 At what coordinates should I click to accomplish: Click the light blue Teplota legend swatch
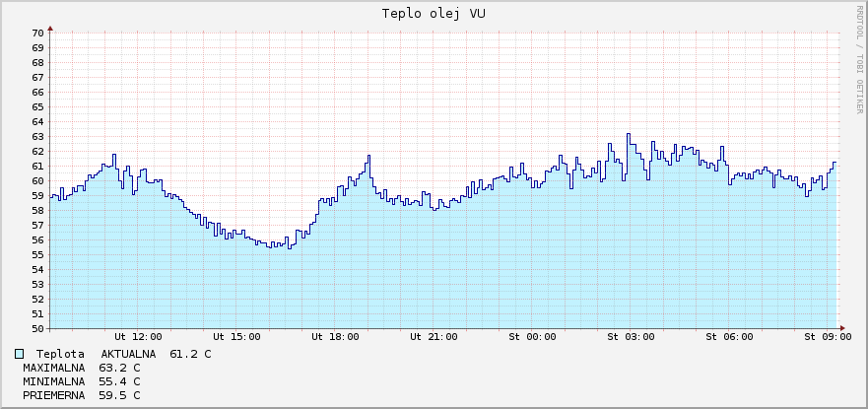20,354
